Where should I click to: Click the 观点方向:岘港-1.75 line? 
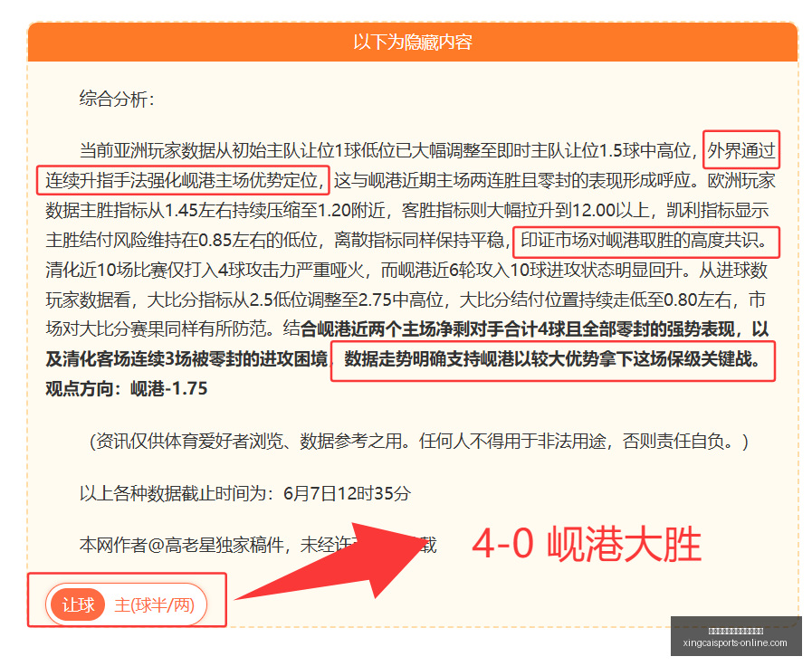pos(127,388)
